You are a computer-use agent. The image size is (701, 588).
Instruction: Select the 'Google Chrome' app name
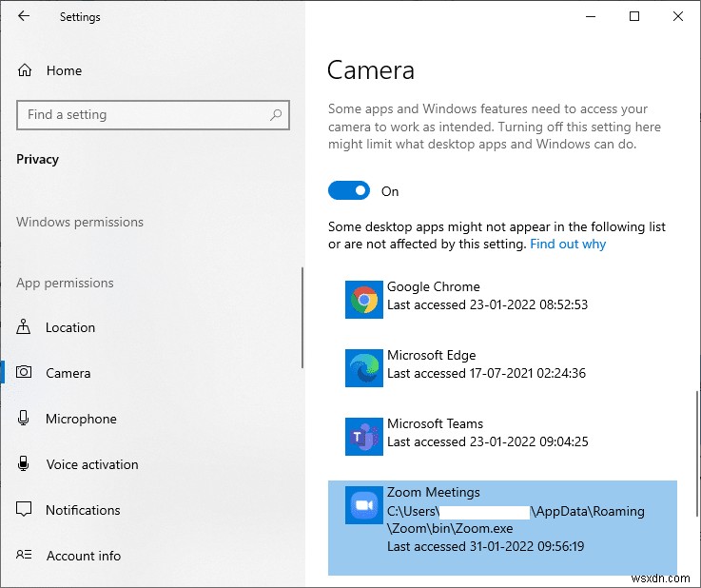tap(433, 286)
